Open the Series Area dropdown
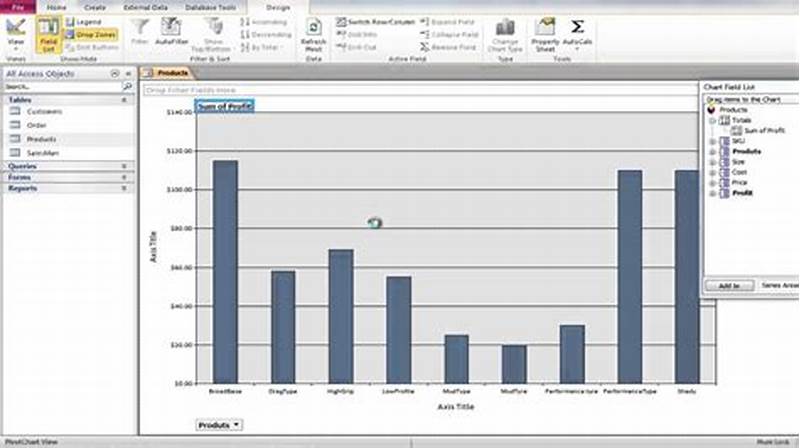 pyautogui.click(x=779, y=286)
